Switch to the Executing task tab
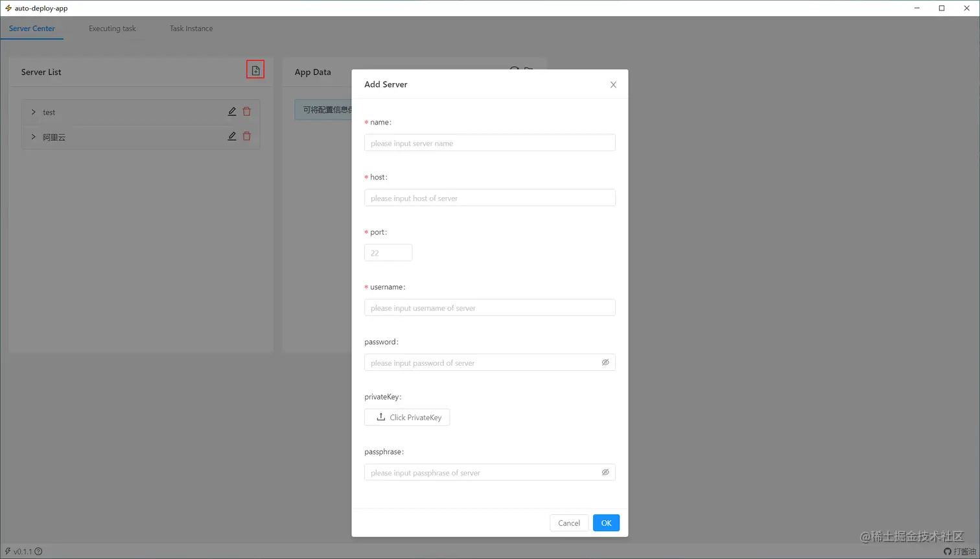This screenshot has width=980, height=559. click(112, 29)
